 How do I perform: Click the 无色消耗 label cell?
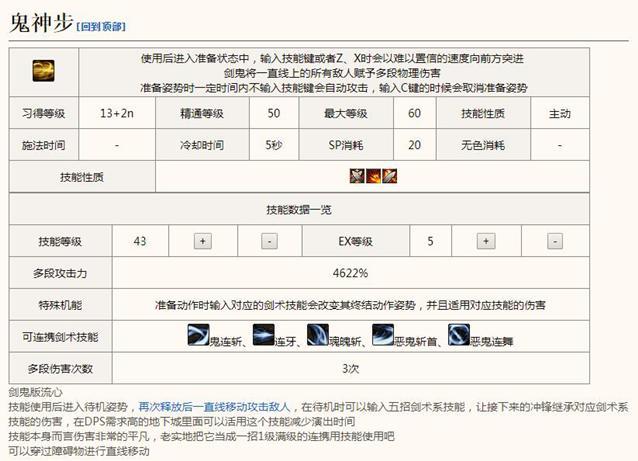point(483,145)
